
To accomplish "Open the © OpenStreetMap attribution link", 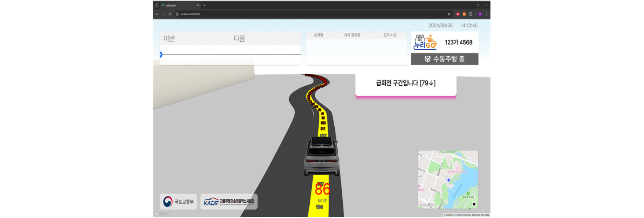I will tap(462, 215).
